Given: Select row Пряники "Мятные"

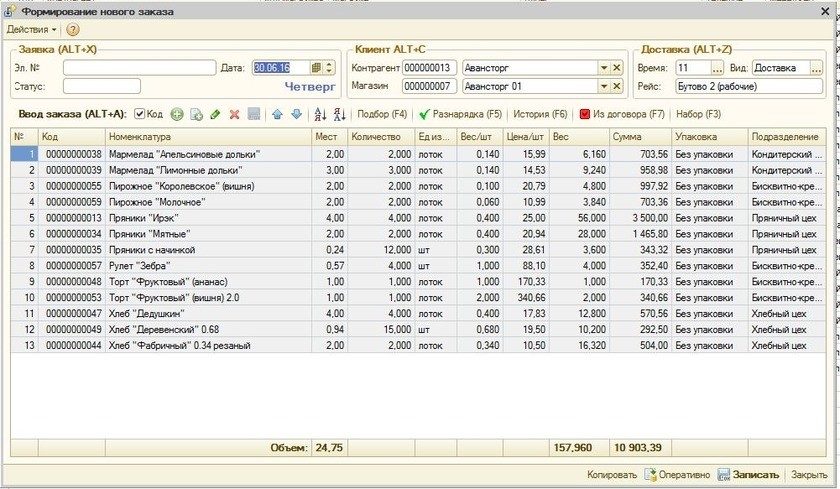Looking at the screenshot, I should [418, 234].
